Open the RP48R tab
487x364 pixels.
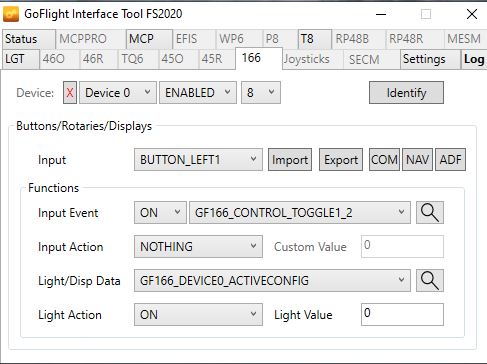pyautogui.click(x=414, y=39)
